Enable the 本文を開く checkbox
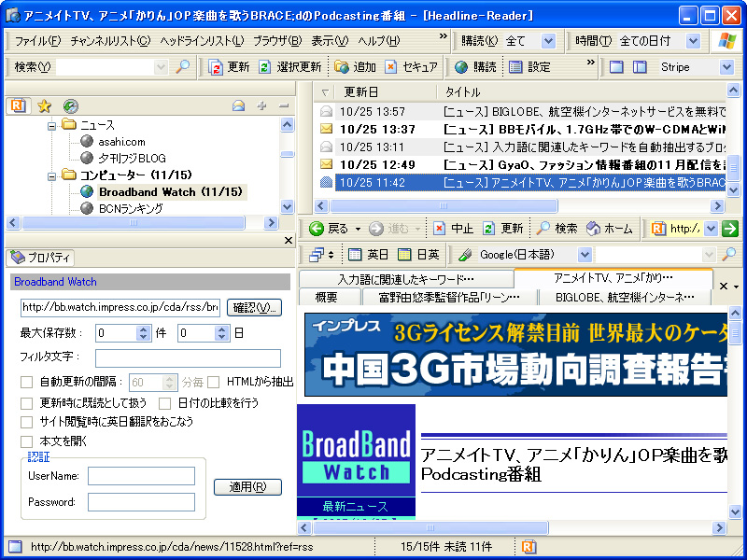This screenshot has width=747, height=560. click(x=28, y=441)
